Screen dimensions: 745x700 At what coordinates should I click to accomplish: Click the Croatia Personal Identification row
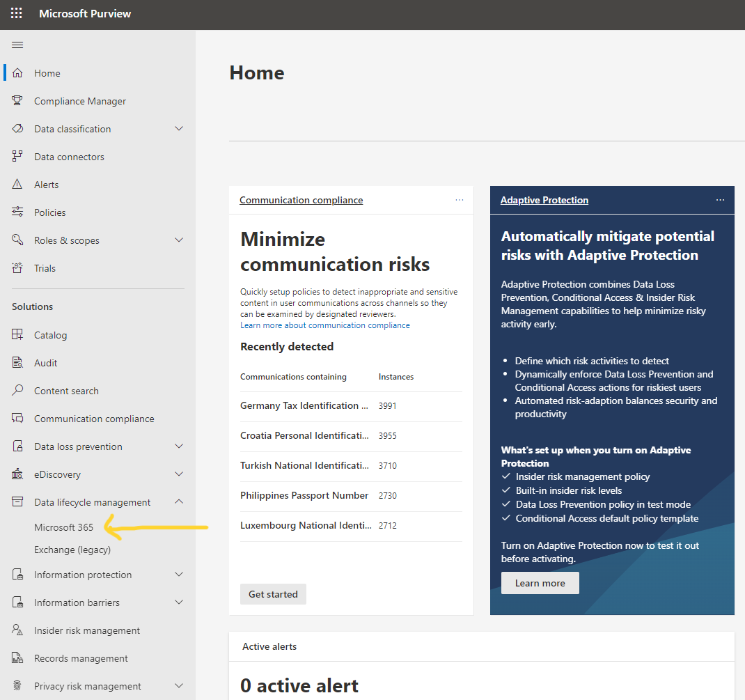[x=351, y=436]
